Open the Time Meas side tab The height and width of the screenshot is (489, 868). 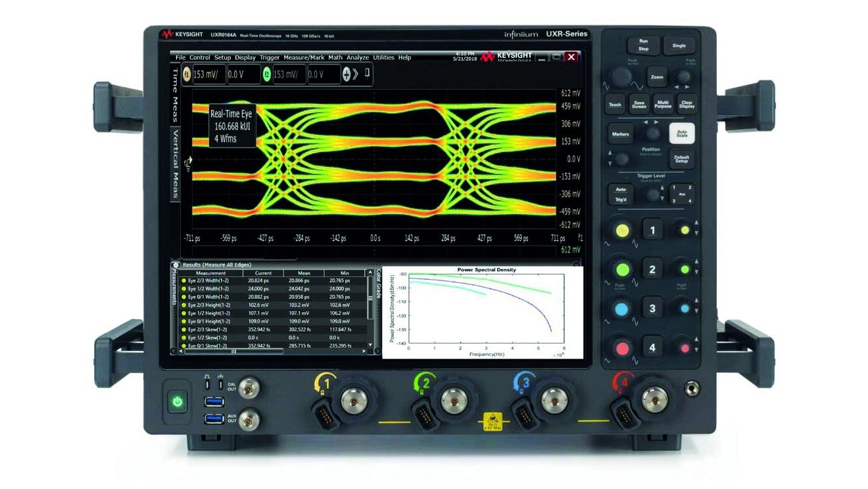pyautogui.click(x=175, y=93)
